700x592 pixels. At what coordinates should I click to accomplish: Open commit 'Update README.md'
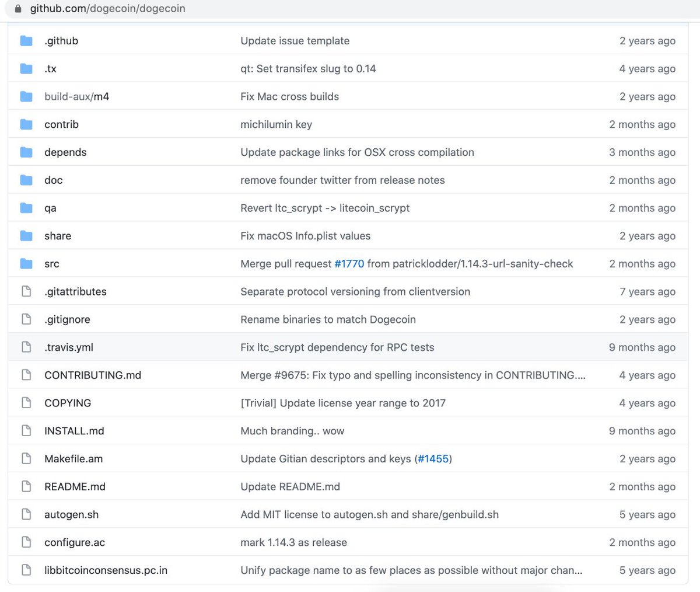coord(290,487)
